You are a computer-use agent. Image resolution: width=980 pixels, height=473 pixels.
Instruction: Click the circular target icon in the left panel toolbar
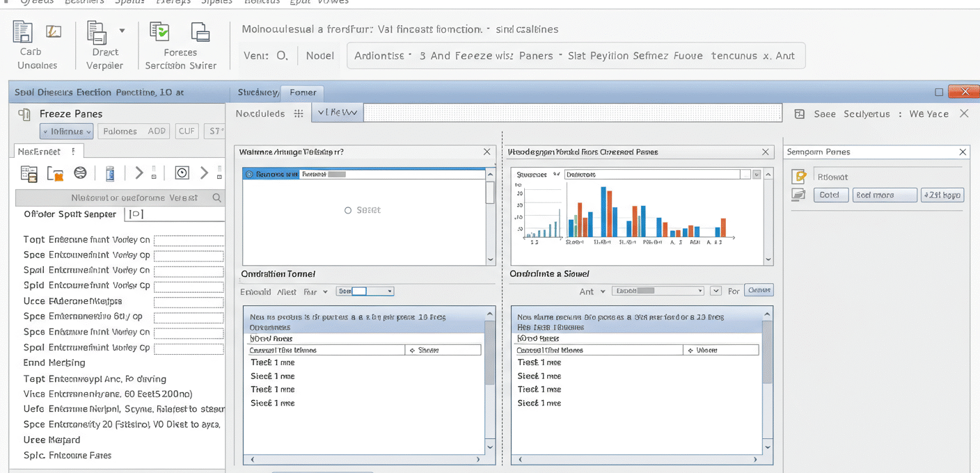click(x=182, y=173)
